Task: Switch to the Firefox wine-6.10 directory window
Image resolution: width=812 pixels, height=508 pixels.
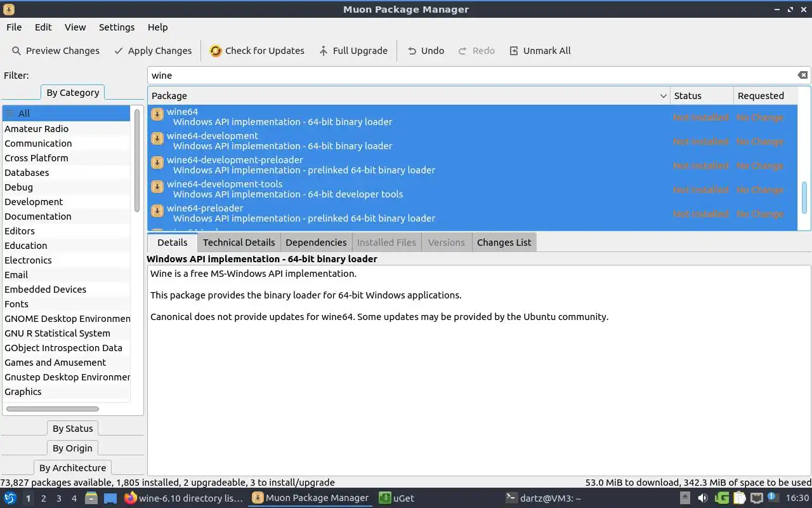Action: 183,498
